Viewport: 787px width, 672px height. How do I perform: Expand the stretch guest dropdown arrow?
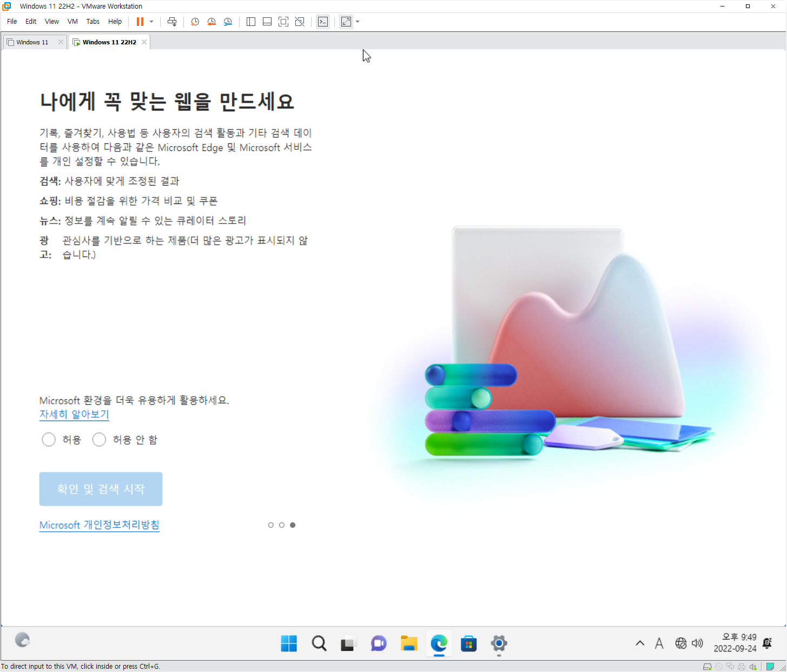coord(358,22)
